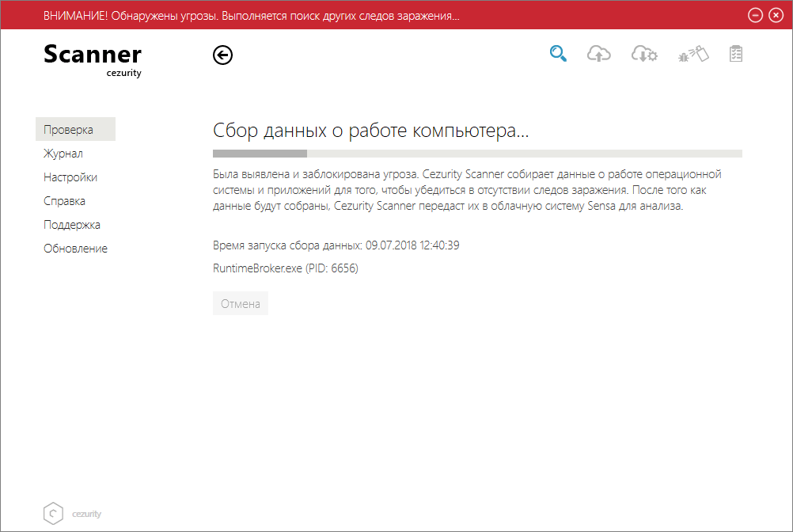Click the red ВНИМАНИЕ warning banner text
Viewport: 793px width, 532px height.
(252, 16)
